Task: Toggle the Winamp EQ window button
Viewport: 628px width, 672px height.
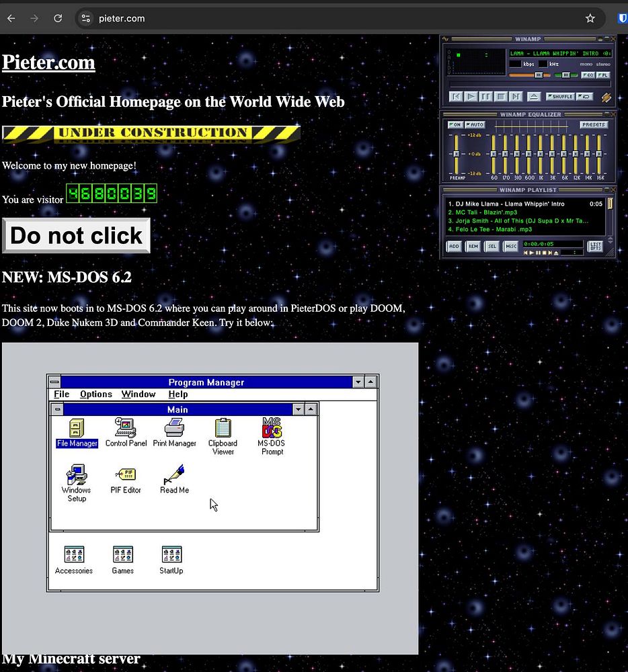Action: (588, 75)
